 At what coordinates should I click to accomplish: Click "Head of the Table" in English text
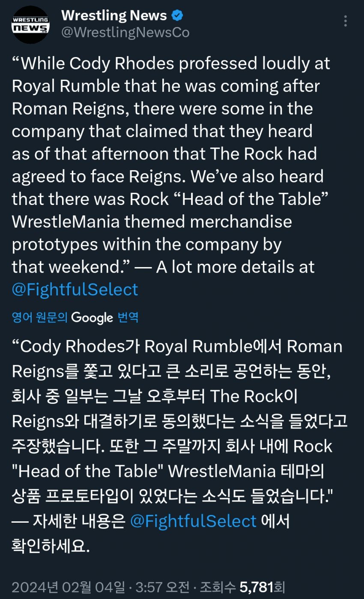click(251, 199)
